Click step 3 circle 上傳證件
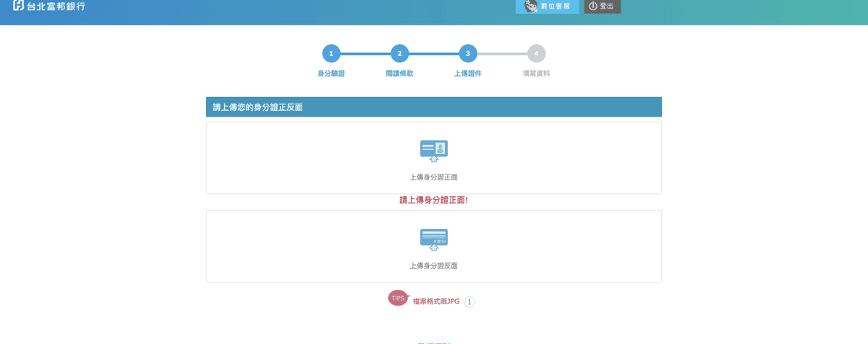The image size is (868, 344). [x=468, y=54]
